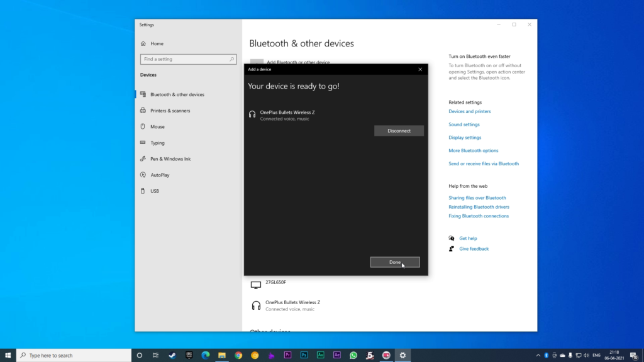Image resolution: width=644 pixels, height=362 pixels.
Task: Expand the hidden system tray icons
Action: 538,355
